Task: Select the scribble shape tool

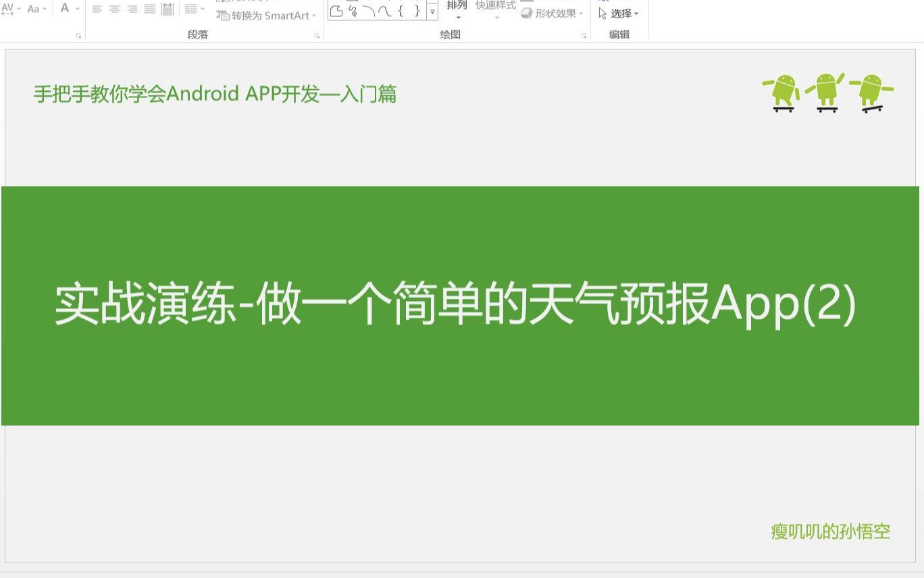Action: click(353, 11)
